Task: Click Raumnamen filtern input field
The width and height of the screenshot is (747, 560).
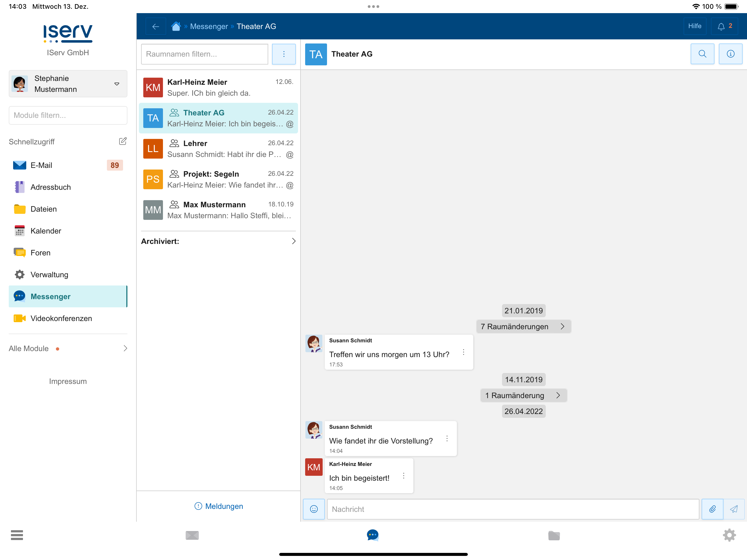Action: tap(204, 54)
